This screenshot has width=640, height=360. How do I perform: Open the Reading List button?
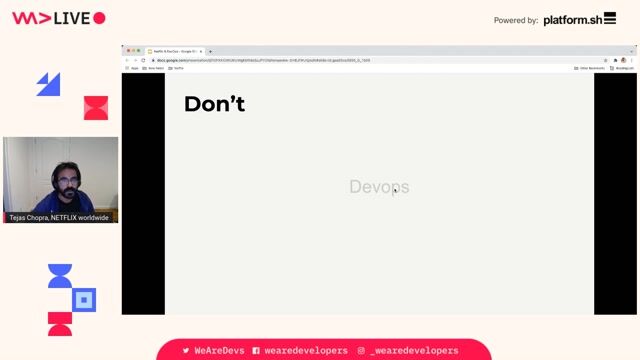[622, 68]
